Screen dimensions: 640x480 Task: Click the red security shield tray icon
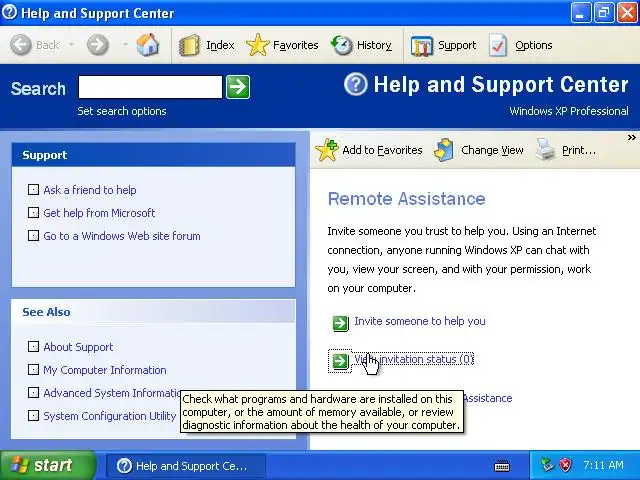click(565, 465)
